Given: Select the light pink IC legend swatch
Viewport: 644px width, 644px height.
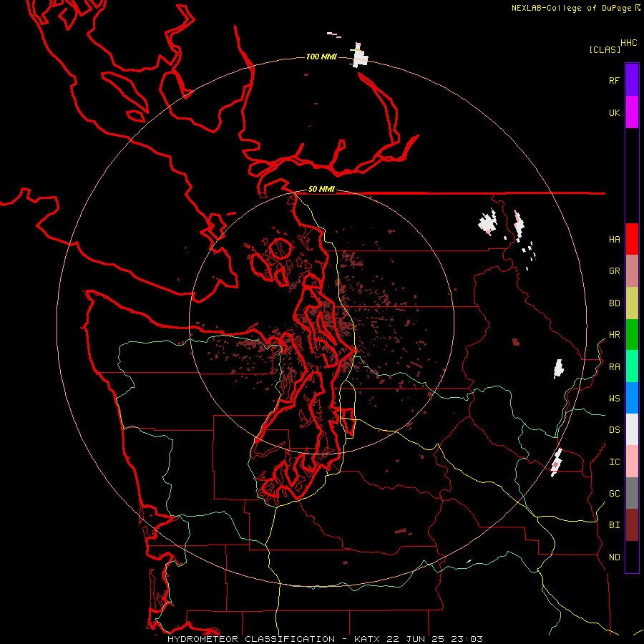Looking at the screenshot, I should coord(632,462).
